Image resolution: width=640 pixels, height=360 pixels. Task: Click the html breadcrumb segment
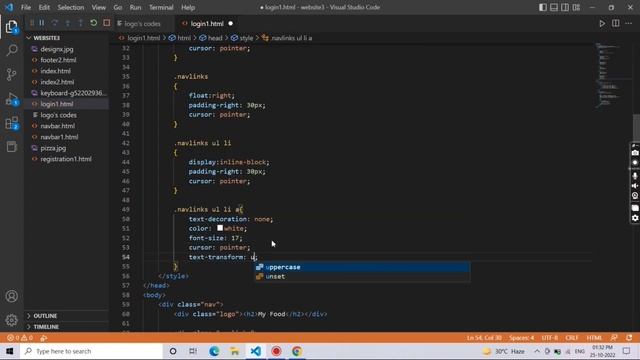(x=180, y=38)
